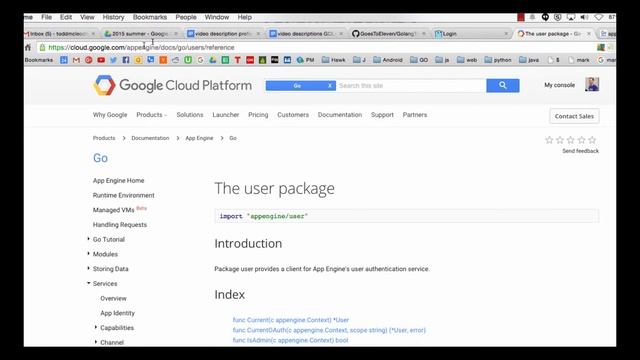Viewport: 640px width, 360px height.
Task: Expand the Channel sub-item
Action: [96, 342]
